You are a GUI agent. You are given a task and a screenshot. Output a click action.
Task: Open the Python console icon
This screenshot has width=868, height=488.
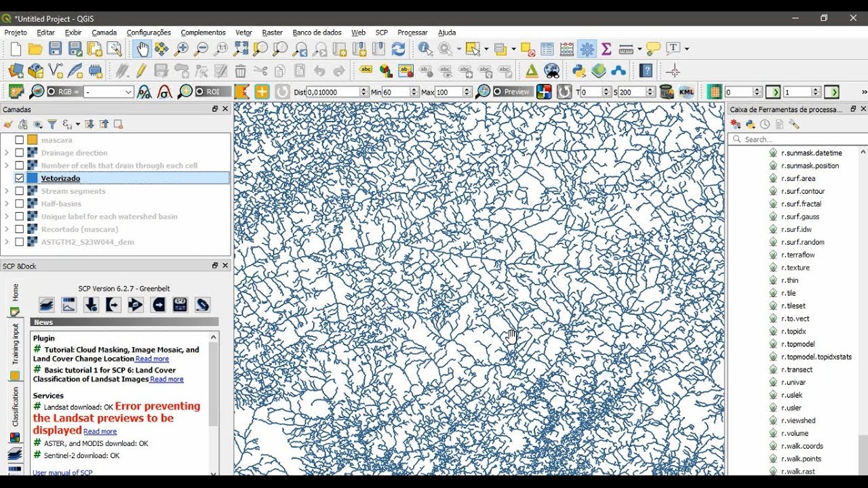[x=578, y=70]
